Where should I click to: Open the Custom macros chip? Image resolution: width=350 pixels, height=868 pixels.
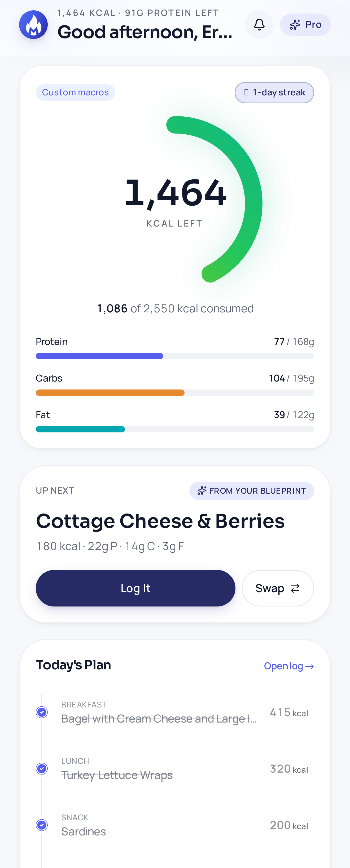pos(76,92)
